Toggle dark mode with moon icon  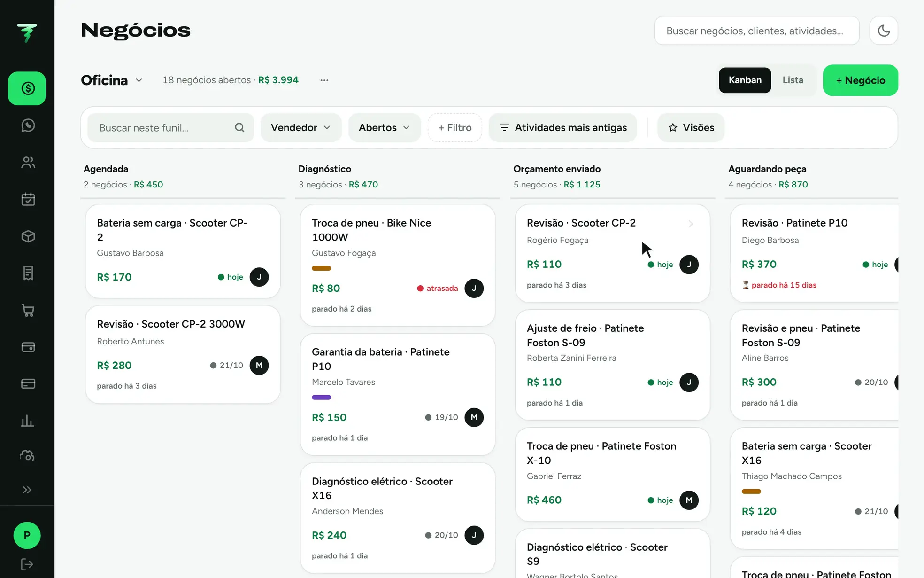pyautogui.click(x=884, y=31)
